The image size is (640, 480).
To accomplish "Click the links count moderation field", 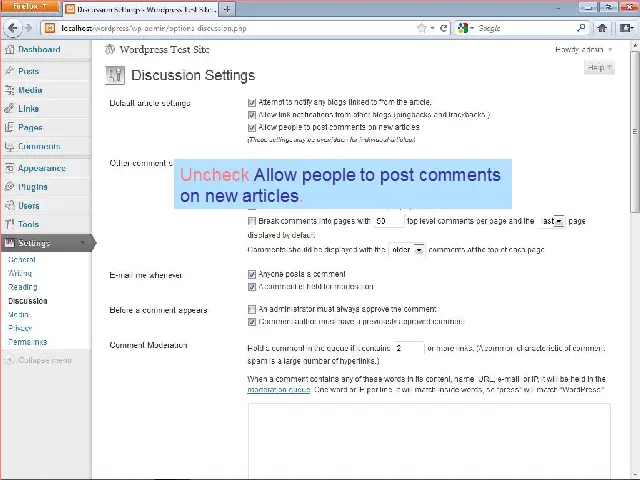I will click(409, 348).
